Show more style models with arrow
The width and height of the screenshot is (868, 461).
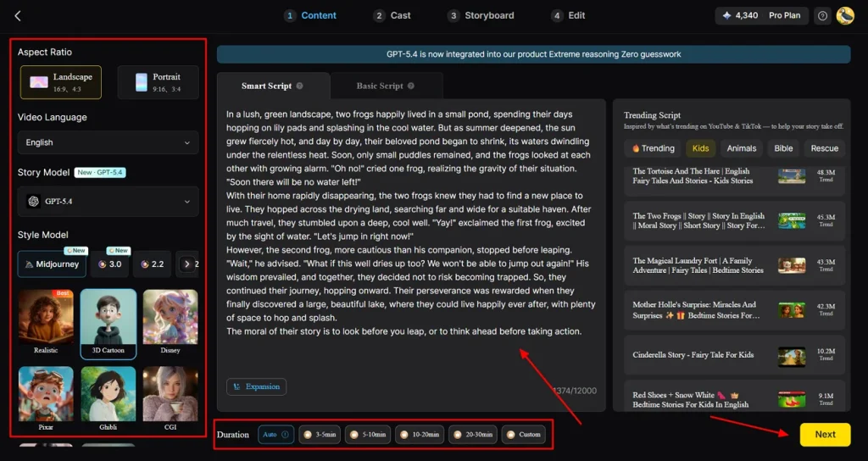(x=187, y=264)
